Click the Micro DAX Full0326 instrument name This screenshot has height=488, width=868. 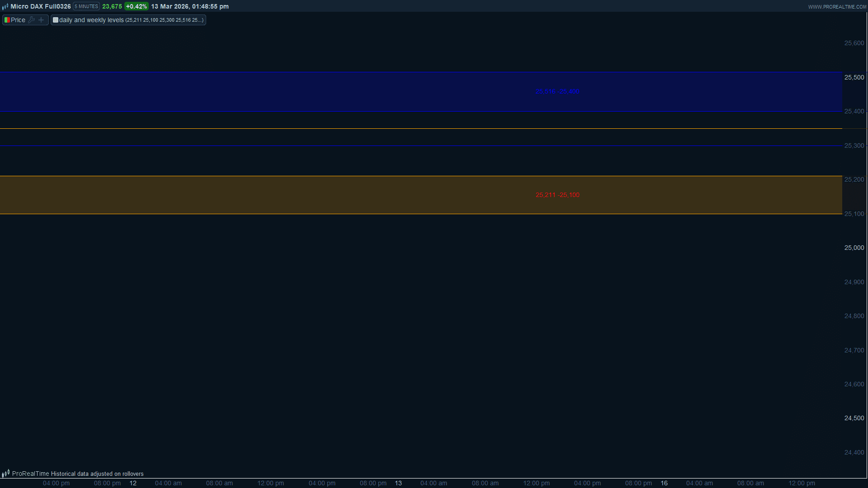(41, 6)
